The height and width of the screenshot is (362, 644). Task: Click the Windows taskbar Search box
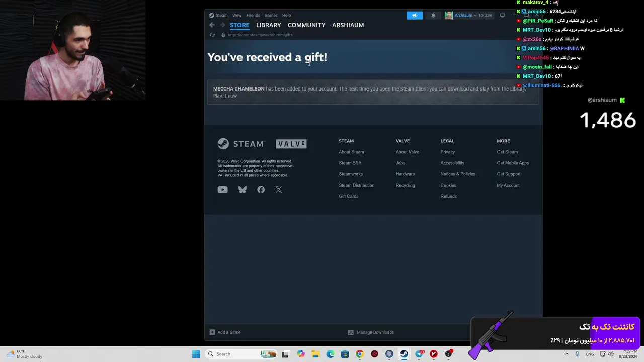click(242, 354)
